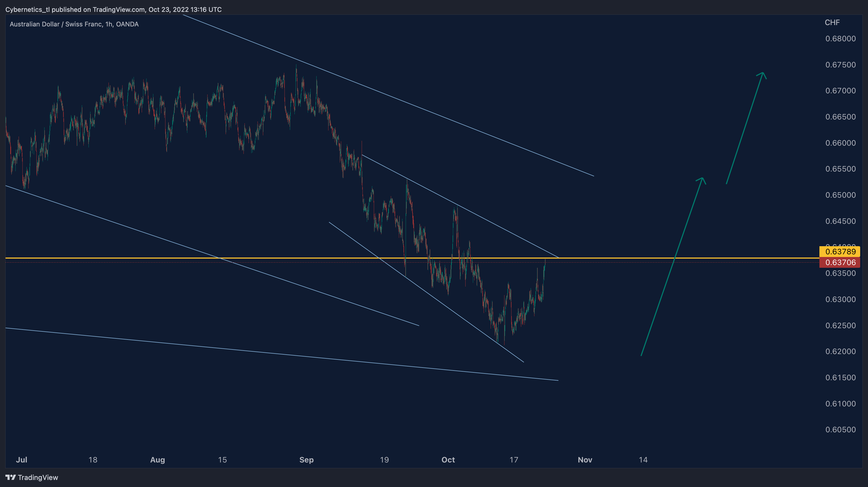This screenshot has width=868, height=487.
Task: Click the 0.67000 price axis label
Action: pos(840,91)
